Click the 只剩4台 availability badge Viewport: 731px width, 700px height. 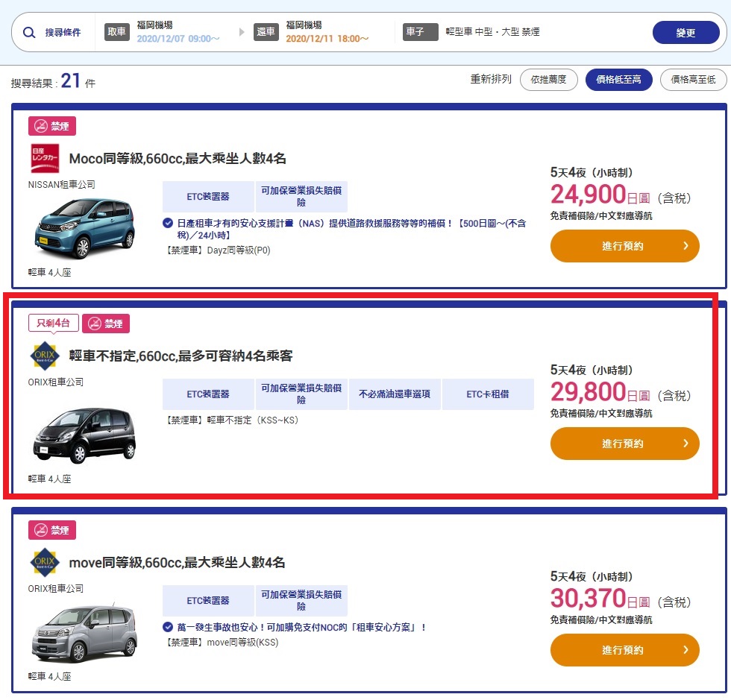pyautogui.click(x=53, y=324)
